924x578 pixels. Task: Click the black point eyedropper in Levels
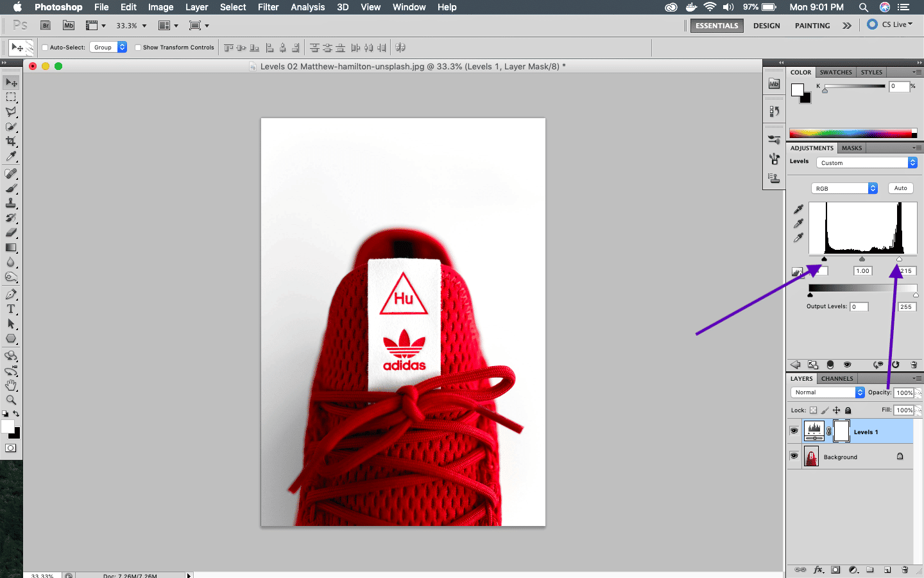click(798, 209)
